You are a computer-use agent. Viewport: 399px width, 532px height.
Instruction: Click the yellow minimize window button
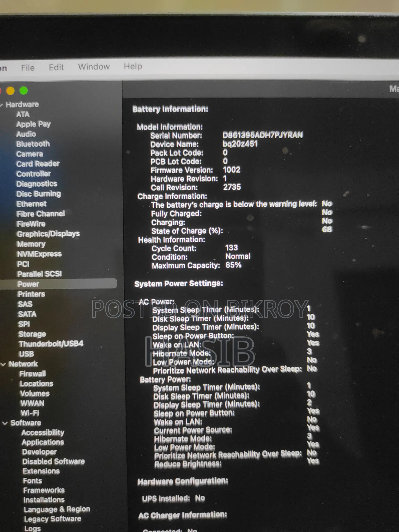(10, 91)
